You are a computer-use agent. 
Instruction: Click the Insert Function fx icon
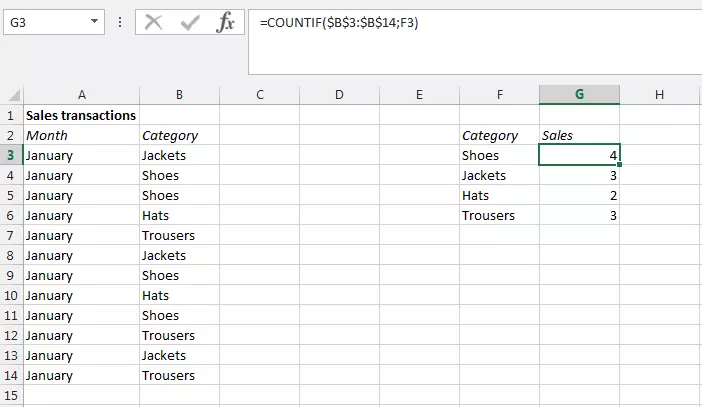coord(226,22)
